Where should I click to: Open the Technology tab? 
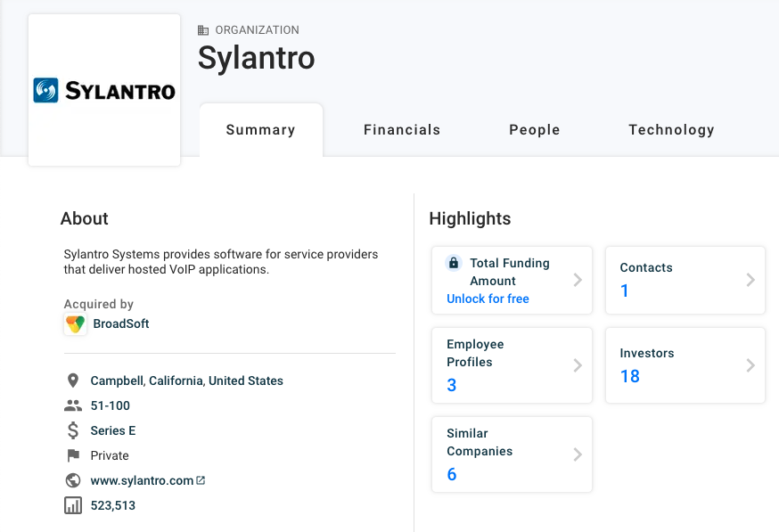coord(671,130)
